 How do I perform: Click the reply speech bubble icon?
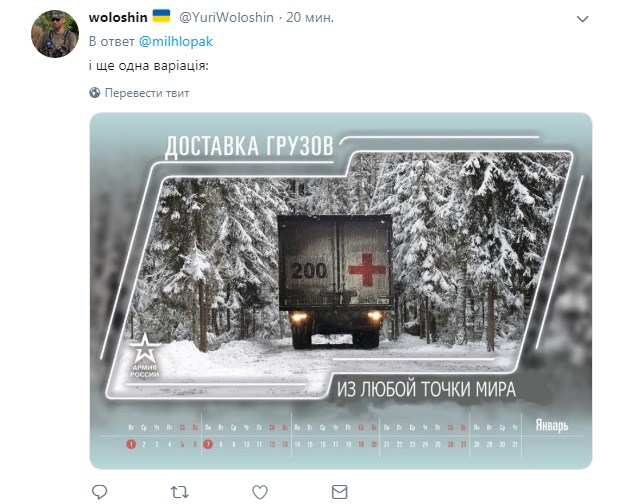tap(100, 492)
